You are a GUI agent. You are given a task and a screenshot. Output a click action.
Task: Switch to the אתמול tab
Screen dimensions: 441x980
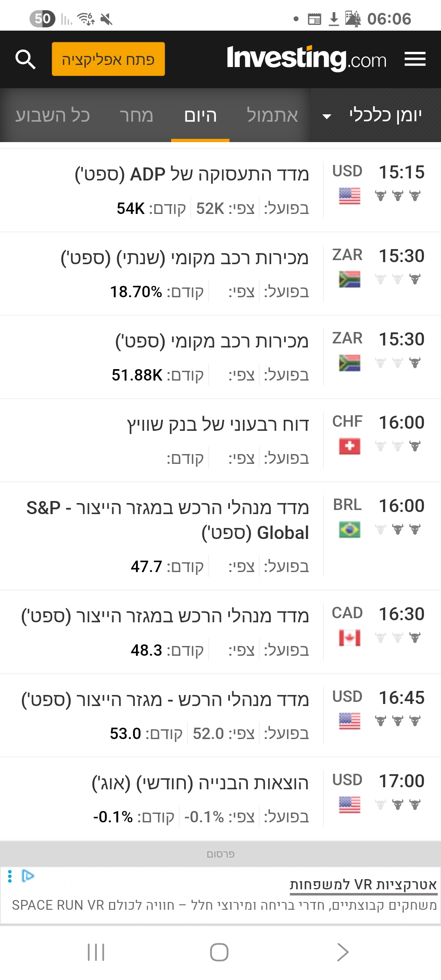coord(272,116)
